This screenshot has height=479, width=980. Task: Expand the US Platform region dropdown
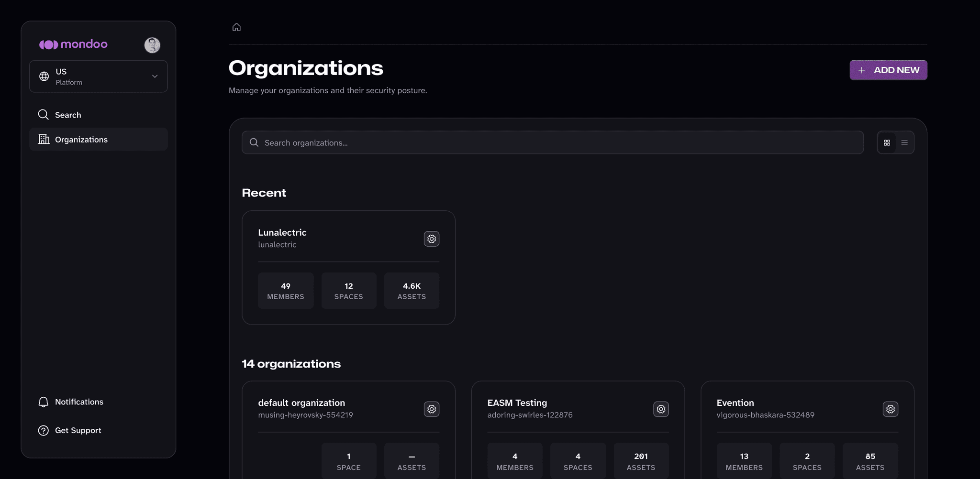[x=99, y=76]
